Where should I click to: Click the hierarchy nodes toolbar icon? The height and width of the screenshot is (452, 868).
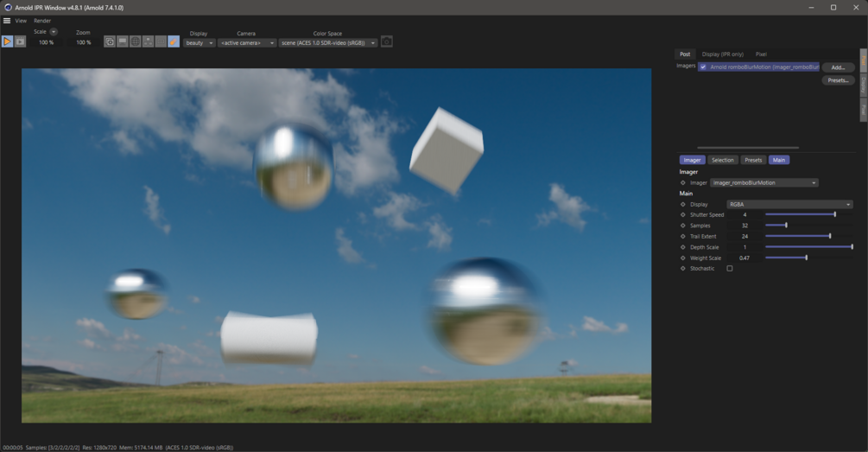coord(148,41)
